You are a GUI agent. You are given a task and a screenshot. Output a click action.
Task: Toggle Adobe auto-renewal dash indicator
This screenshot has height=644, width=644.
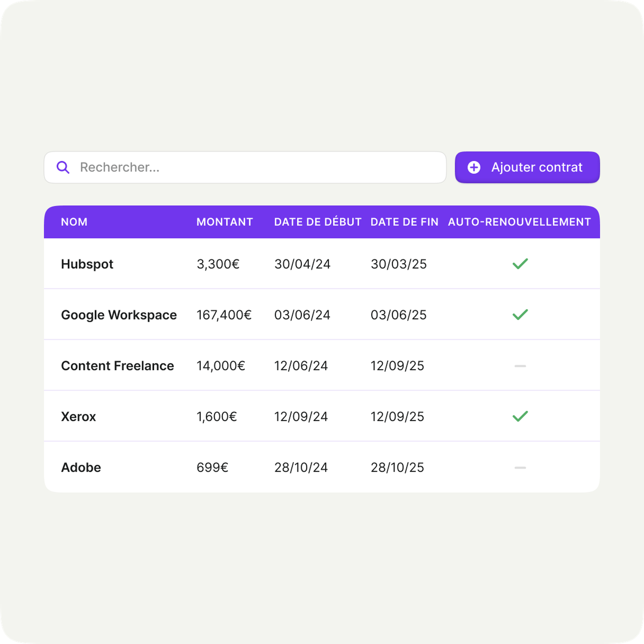pyautogui.click(x=520, y=468)
